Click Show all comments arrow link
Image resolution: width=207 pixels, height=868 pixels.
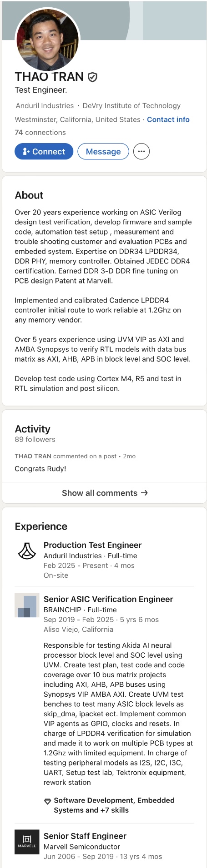click(x=105, y=493)
